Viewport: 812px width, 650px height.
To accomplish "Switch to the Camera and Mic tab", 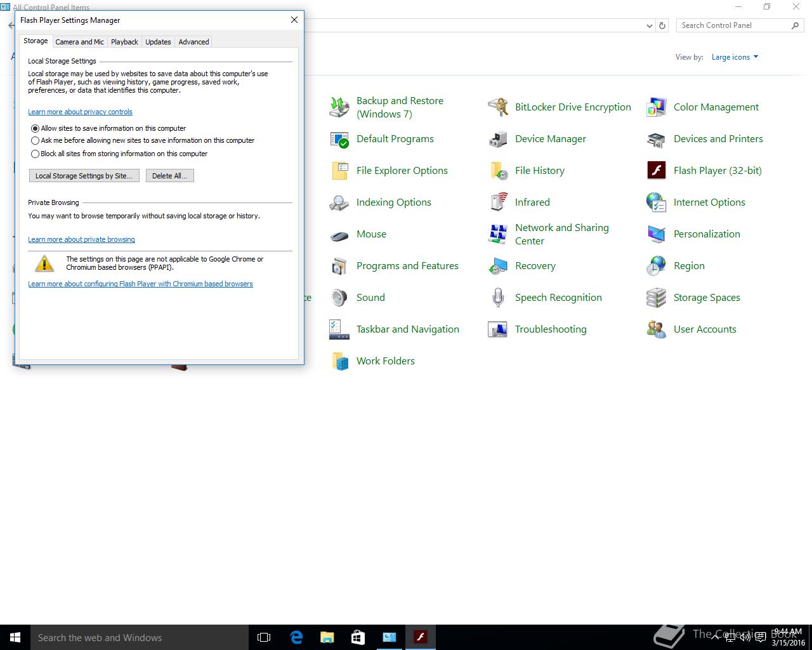I will (x=79, y=42).
